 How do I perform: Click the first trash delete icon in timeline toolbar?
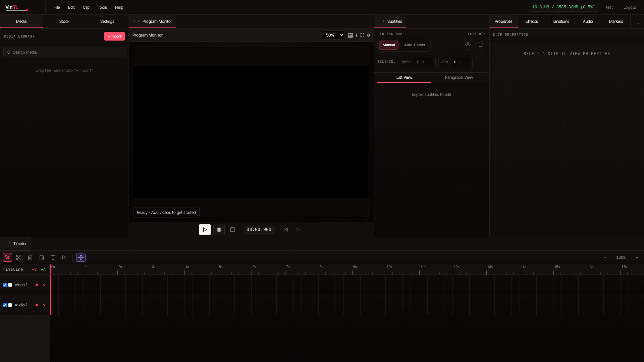tap(30, 257)
